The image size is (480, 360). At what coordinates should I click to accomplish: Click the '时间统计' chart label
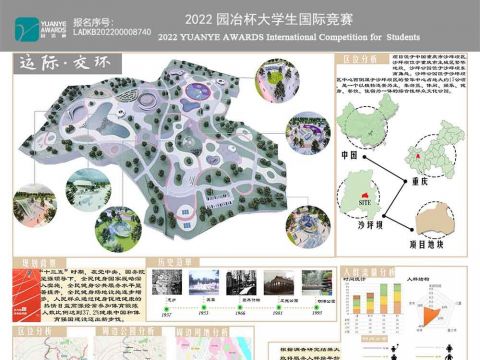pyautogui.click(x=355, y=279)
